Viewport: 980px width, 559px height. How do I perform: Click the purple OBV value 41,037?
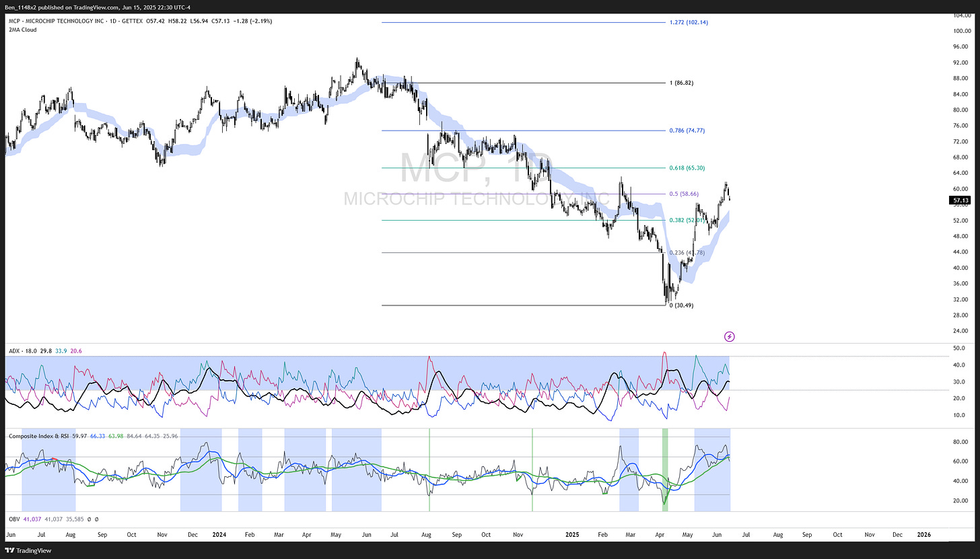click(x=32, y=519)
